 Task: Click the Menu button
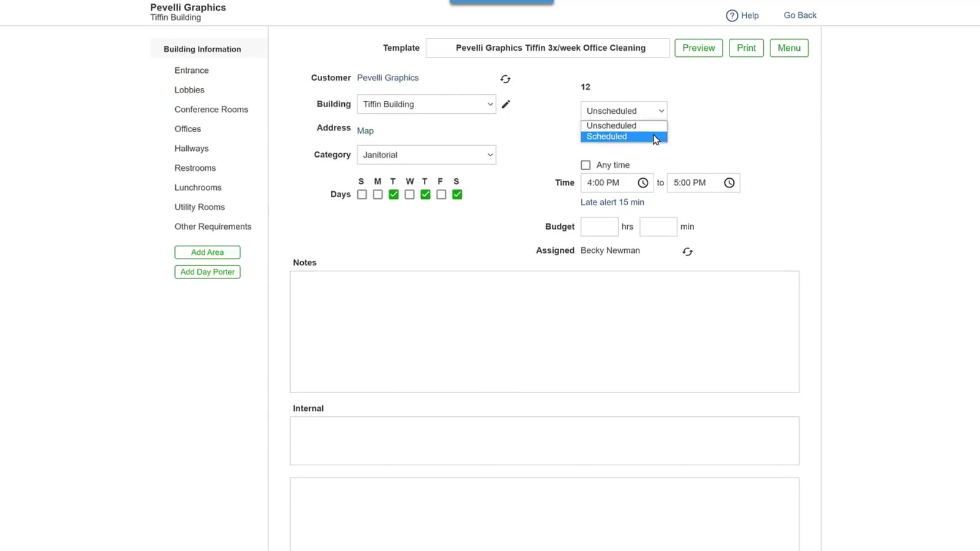[789, 48]
